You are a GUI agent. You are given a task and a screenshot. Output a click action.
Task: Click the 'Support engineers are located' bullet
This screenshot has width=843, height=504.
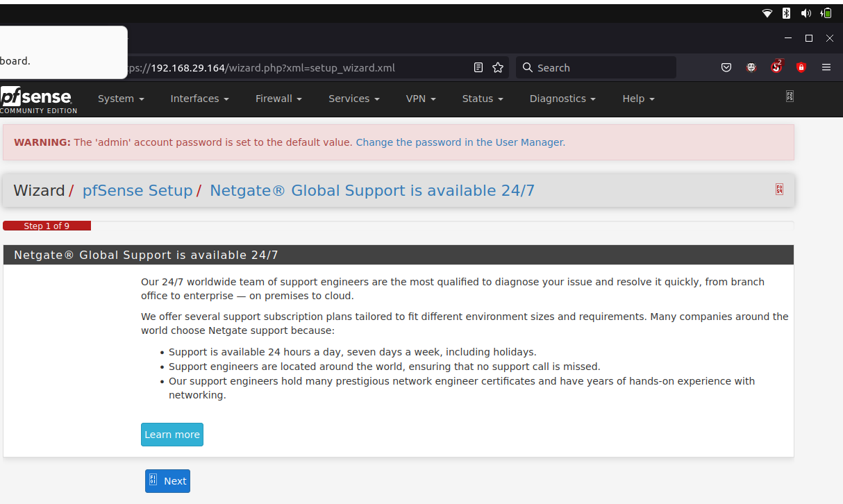click(385, 367)
